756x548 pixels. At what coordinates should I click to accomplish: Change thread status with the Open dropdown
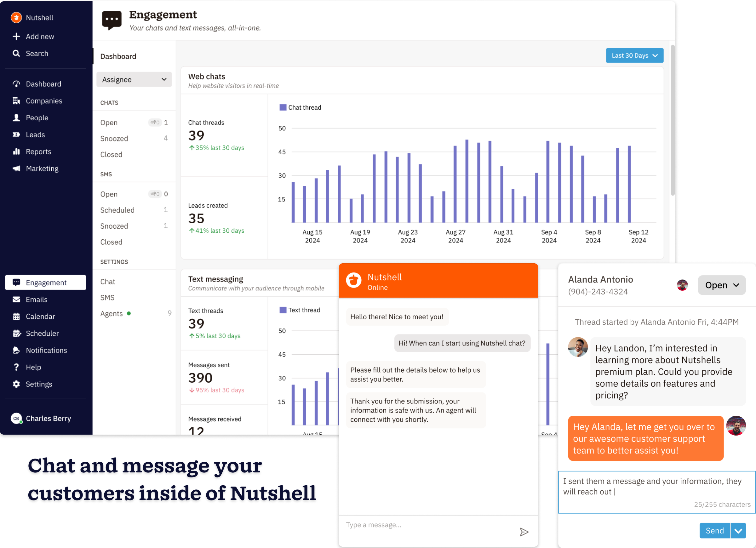(x=721, y=285)
